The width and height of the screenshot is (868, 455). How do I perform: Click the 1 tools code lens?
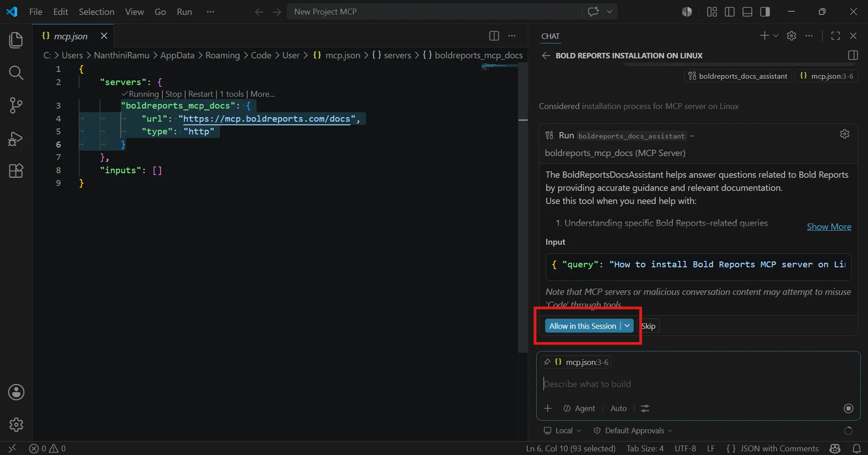[232, 94]
